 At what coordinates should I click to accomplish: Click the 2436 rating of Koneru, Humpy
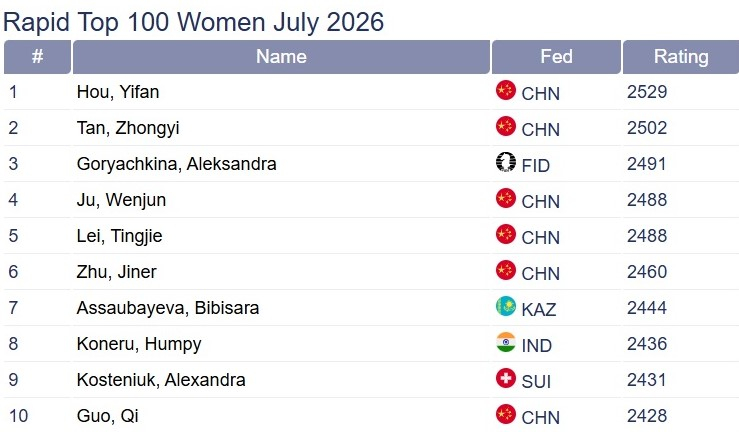coord(647,344)
